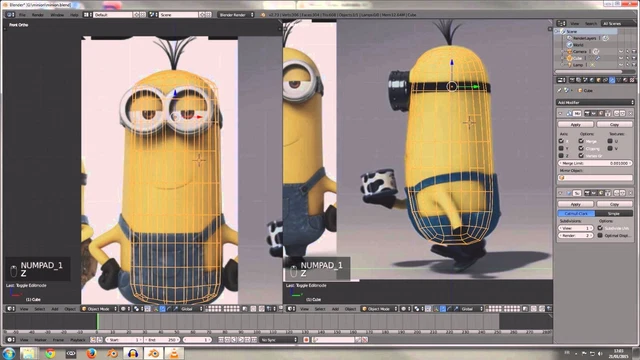This screenshot has height=360, width=640.
Task: Move the Mirror modifier down in stack
Action: click(x=622, y=113)
